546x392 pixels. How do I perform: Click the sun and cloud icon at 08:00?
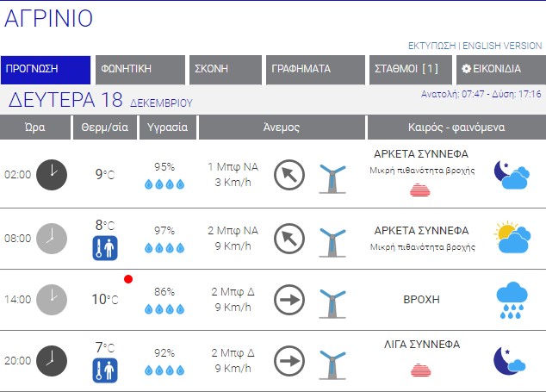pyautogui.click(x=512, y=238)
